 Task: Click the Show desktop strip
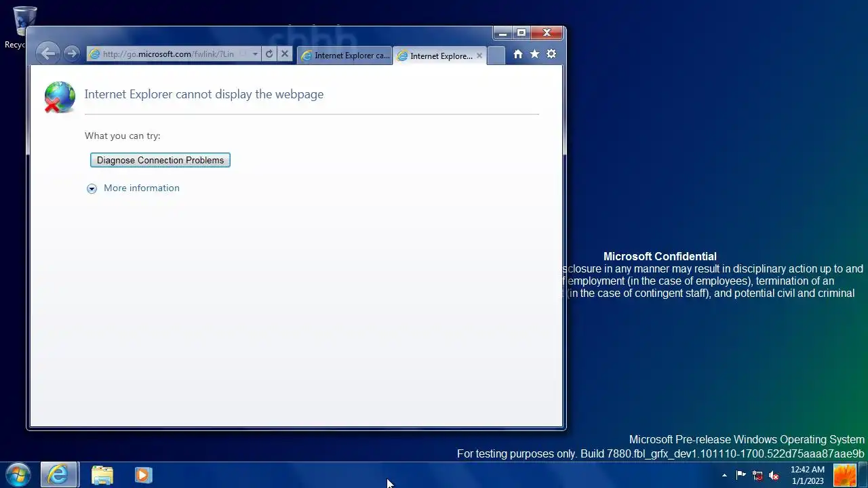pos(863,475)
